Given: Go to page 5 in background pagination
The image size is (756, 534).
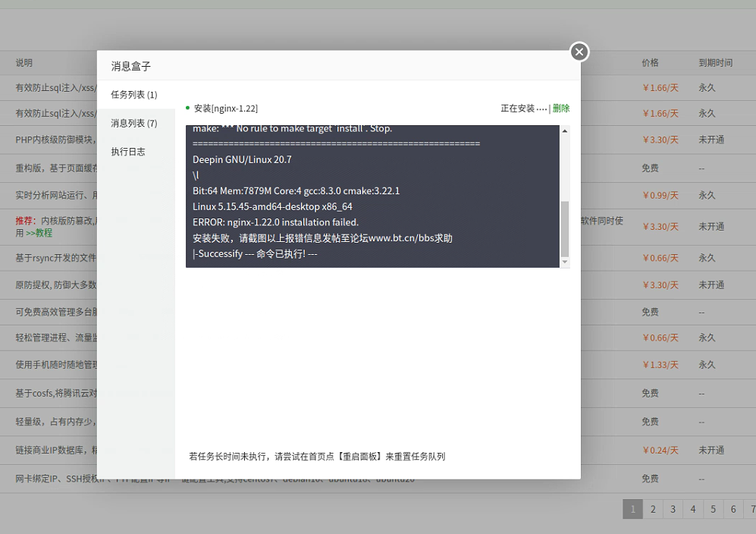Looking at the screenshot, I should click(x=713, y=509).
